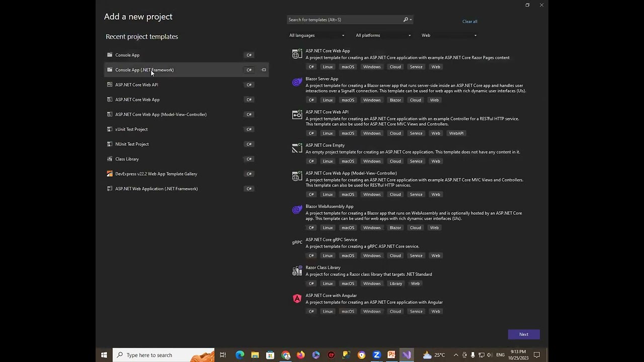Show hidden system tray icons
The height and width of the screenshot is (362, 644).
(x=456, y=355)
